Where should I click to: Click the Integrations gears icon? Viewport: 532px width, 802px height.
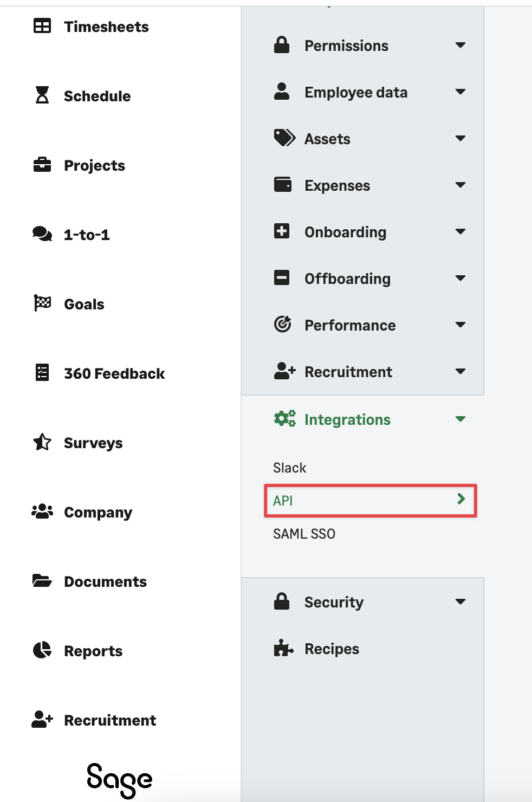coord(284,419)
